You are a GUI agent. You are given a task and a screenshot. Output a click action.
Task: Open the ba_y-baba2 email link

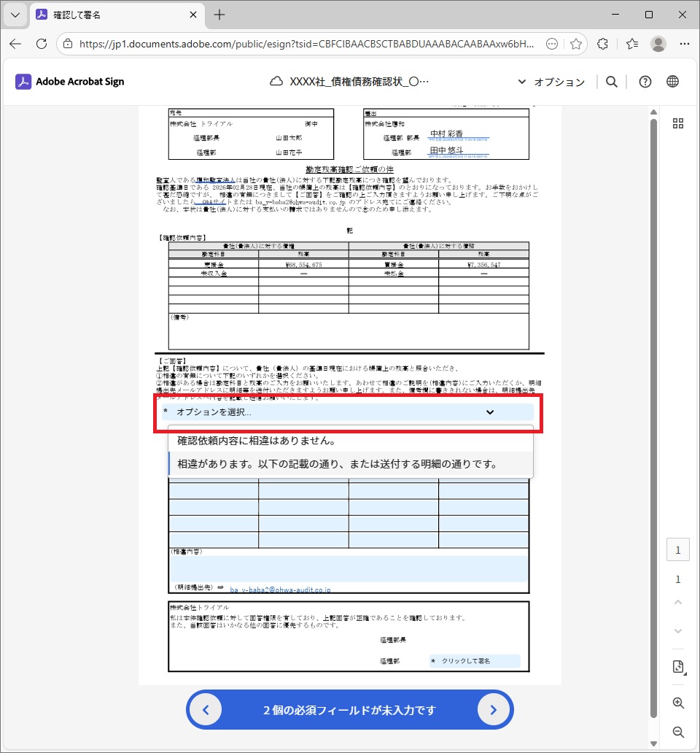280,590
